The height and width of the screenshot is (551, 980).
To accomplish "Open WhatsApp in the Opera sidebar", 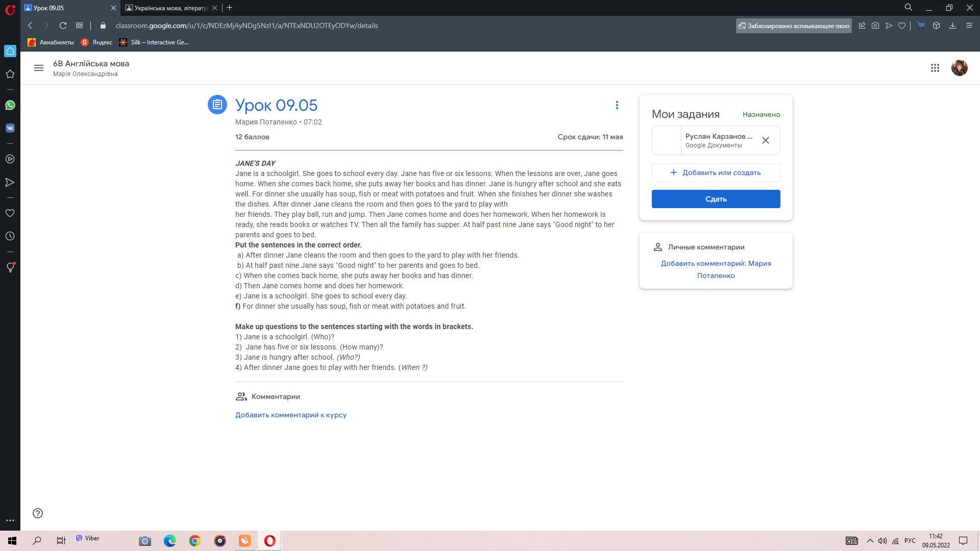I will pyautogui.click(x=10, y=105).
